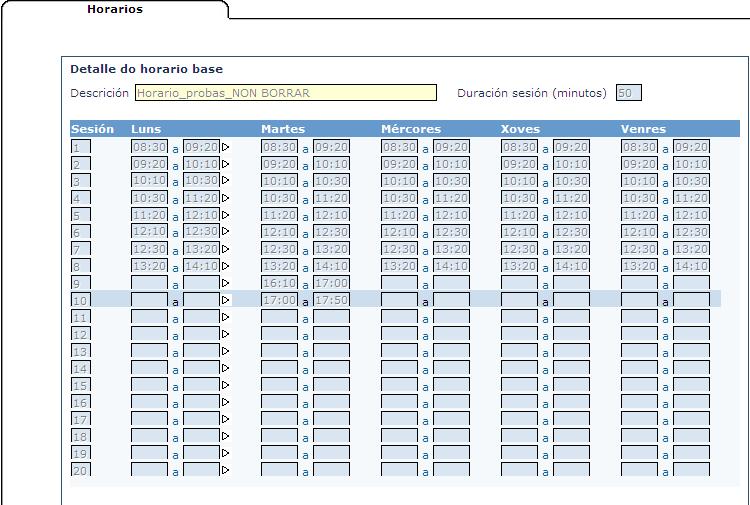Click the copy arrow on session 14 row
The image size is (750, 505).
(225, 368)
